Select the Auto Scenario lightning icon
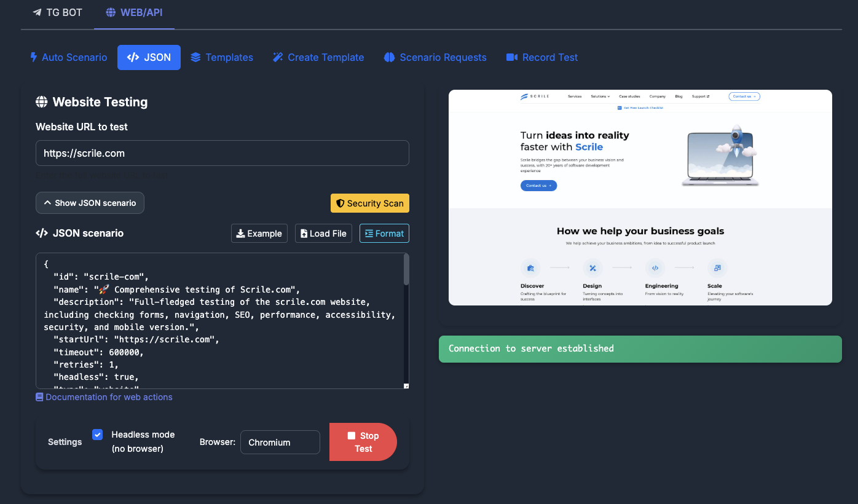This screenshot has height=504, width=858. coord(34,57)
